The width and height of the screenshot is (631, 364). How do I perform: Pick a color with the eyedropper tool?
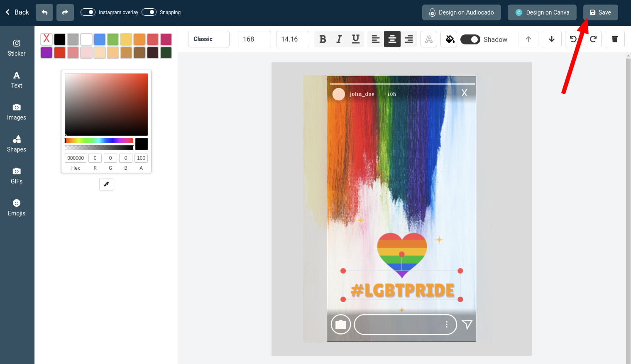(x=106, y=184)
